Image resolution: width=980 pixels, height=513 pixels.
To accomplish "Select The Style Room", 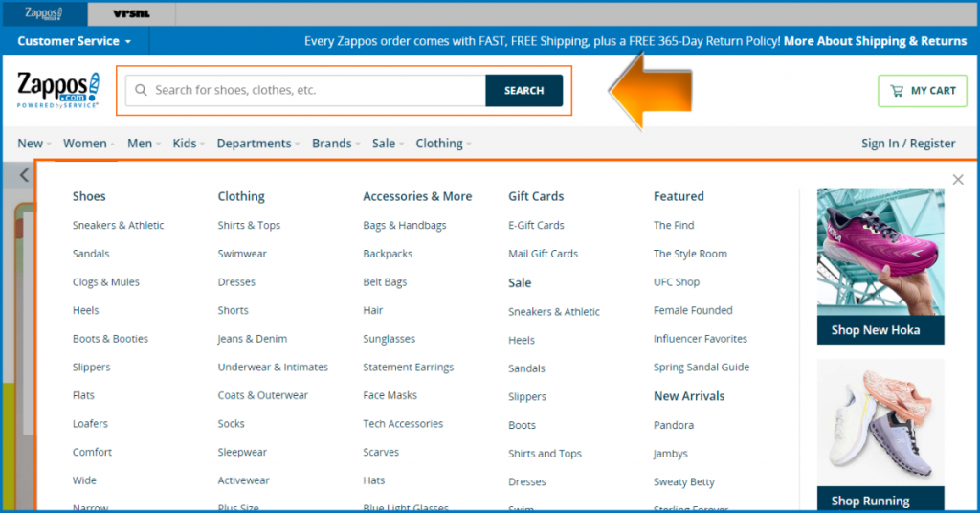I will point(690,254).
